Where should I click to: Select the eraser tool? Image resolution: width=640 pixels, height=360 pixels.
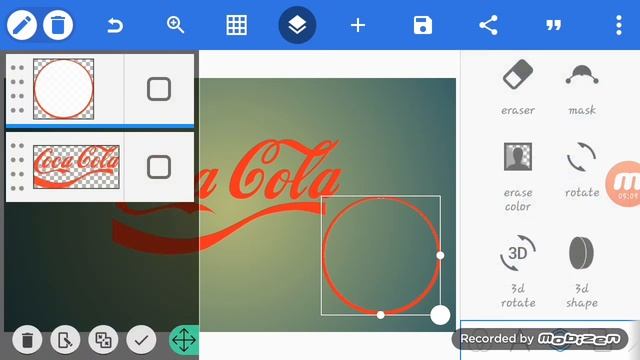518,87
